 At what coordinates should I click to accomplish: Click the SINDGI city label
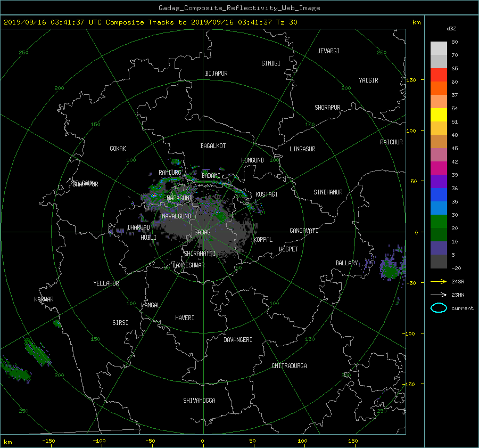coord(271,63)
